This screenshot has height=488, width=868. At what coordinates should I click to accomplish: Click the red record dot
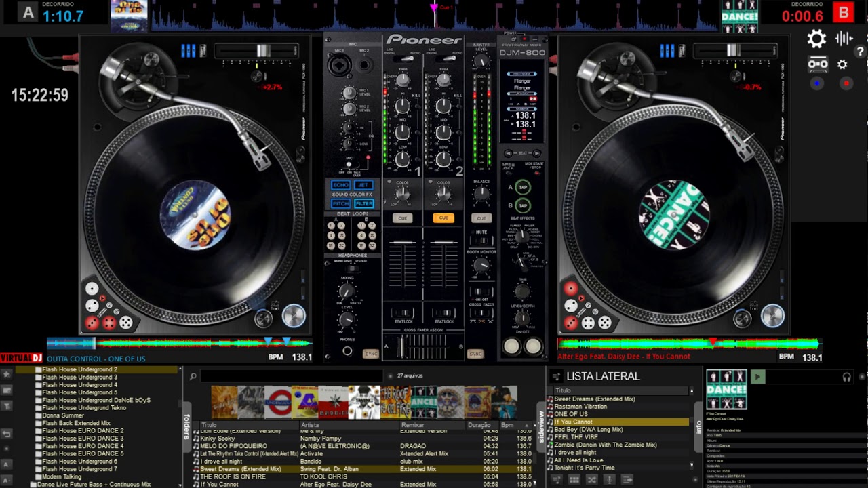tap(846, 83)
